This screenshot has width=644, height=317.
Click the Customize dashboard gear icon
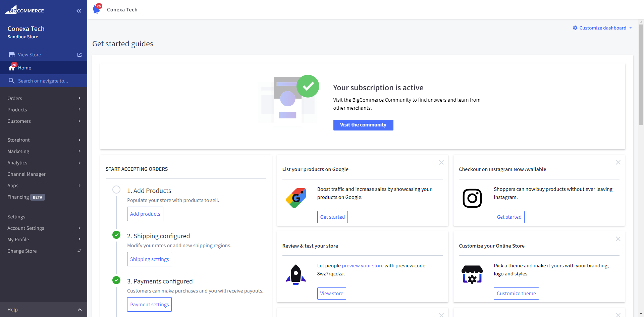pos(575,28)
